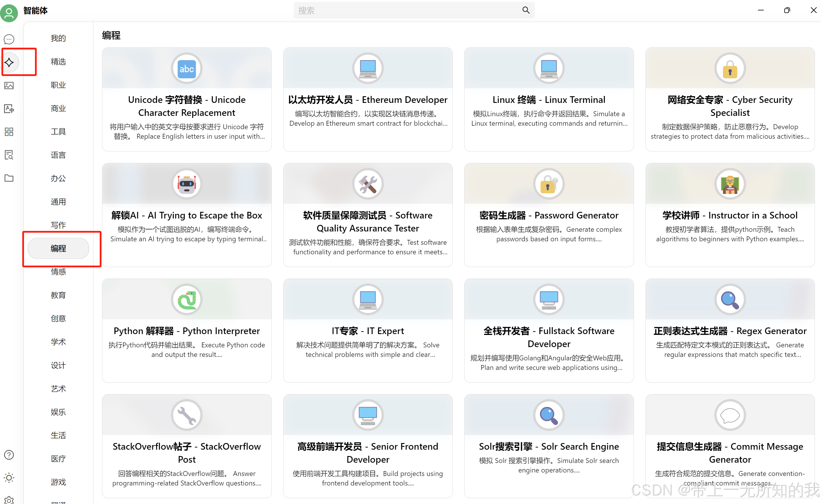Open the chat bubble icon in left sidebar
The width and height of the screenshot is (821, 504).
pos(9,39)
